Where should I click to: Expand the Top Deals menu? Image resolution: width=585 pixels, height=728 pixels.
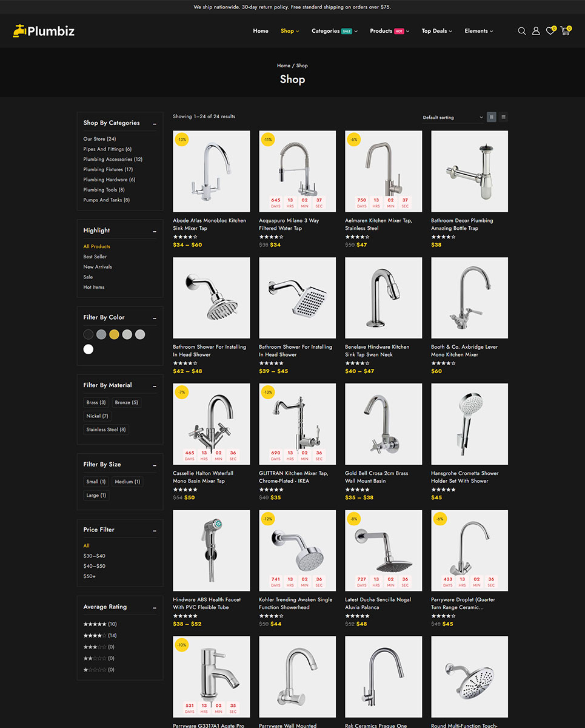coord(436,31)
